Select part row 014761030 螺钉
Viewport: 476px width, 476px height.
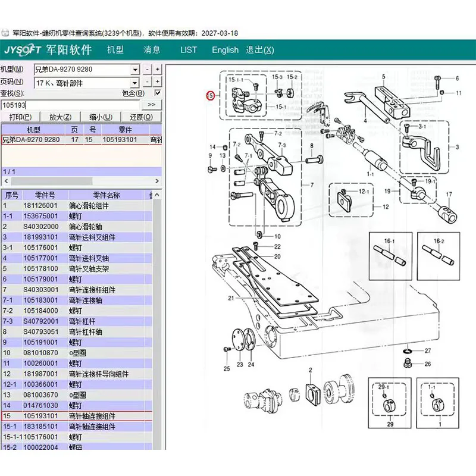77,406
